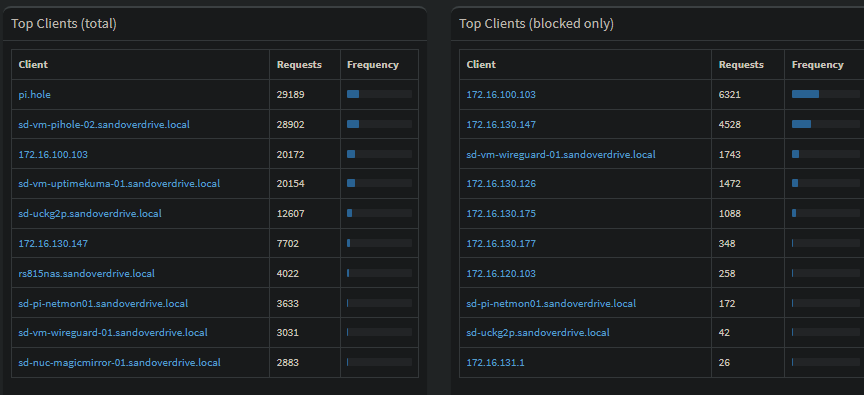Select request count 7702
The height and width of the screenshot is (395, 864).
click(x=288, y=244)
